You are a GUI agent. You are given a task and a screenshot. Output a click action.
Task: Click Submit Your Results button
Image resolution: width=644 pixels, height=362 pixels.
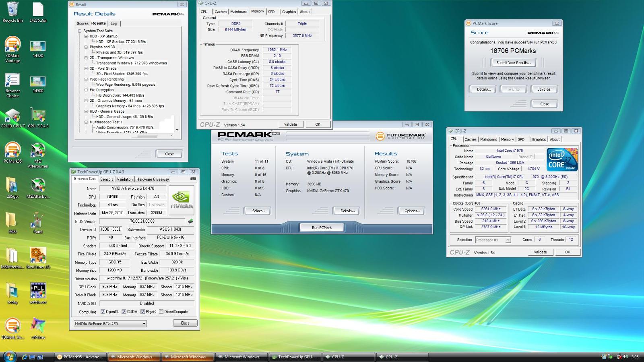coord(513,63)
